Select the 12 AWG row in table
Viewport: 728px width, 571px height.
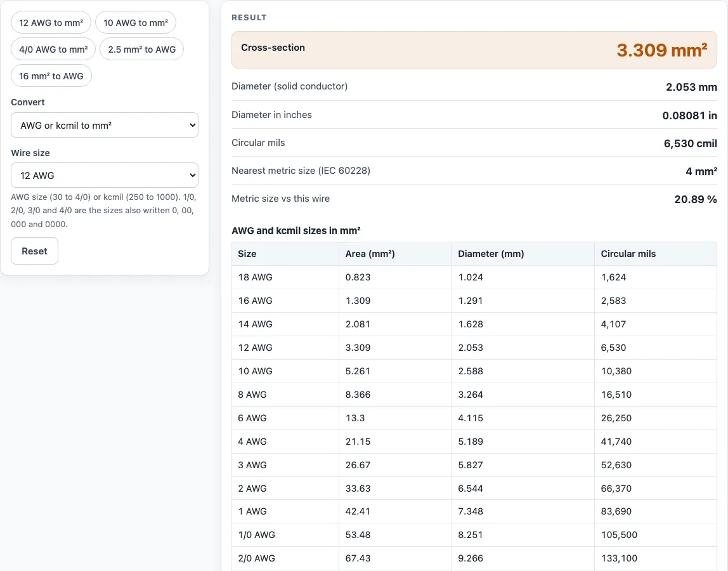(474, 348)
